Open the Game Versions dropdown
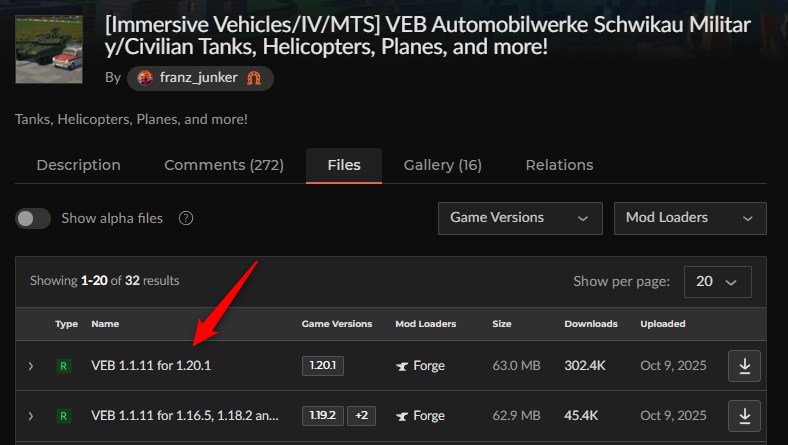The image size is (788, 445). tap(520, 218)
